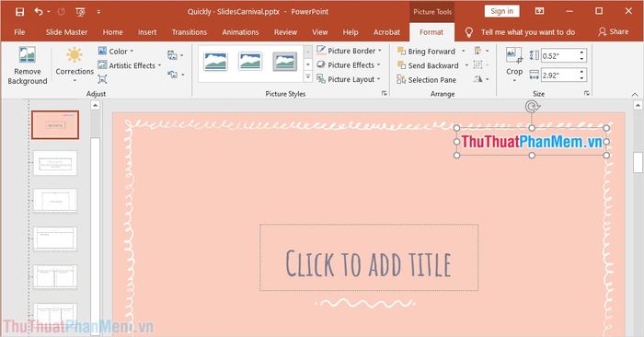Click the Picture Border pencil icon

[321, 51]
